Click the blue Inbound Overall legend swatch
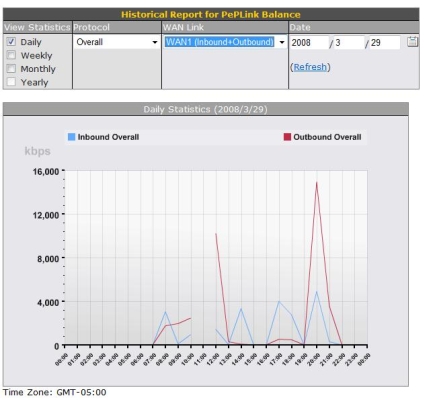425x400 pixels. pos(71,137)
